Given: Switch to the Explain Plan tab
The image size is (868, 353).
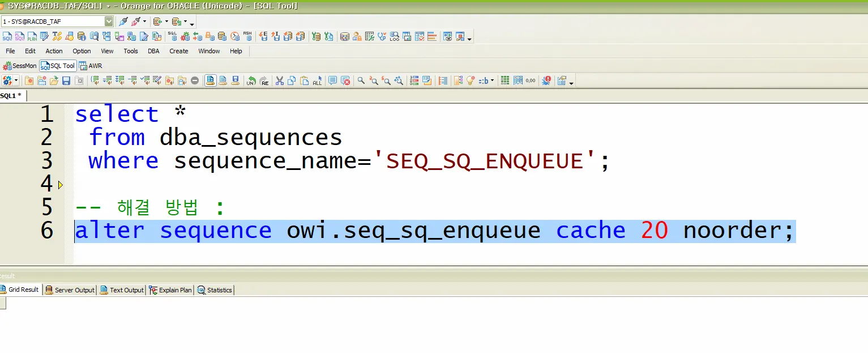Looking at the screenshot, I should pos(170,290).
